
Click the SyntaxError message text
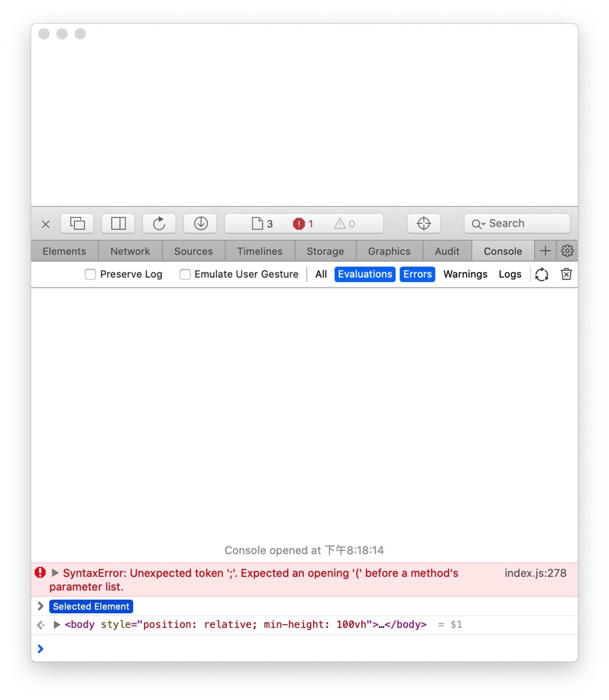(255, 580)
